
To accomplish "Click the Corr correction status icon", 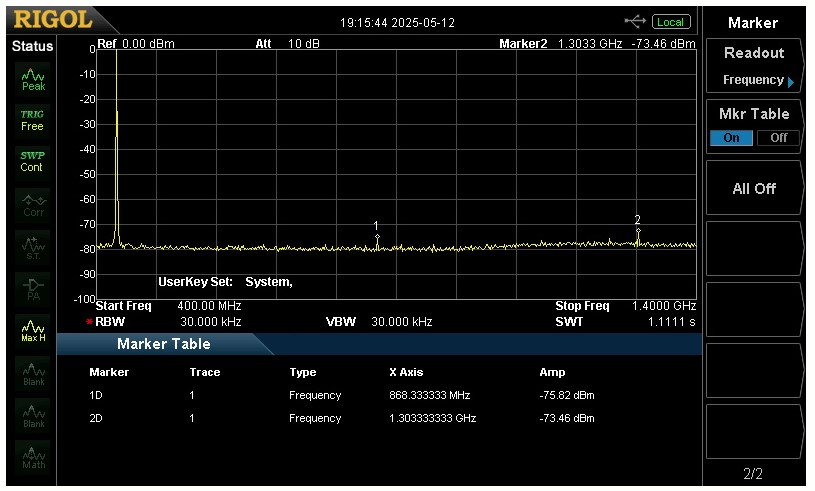I will click(x=33, y=204).
